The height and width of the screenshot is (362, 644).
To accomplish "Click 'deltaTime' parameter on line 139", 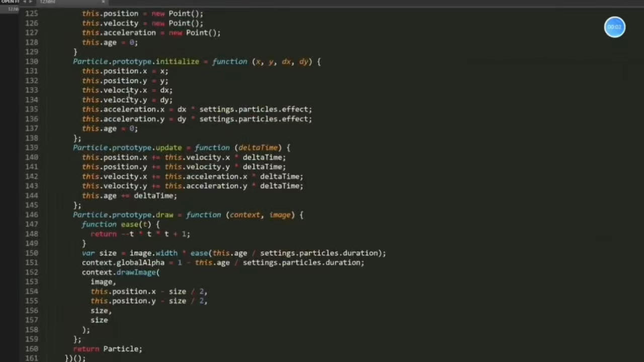I will pos(258,147).
